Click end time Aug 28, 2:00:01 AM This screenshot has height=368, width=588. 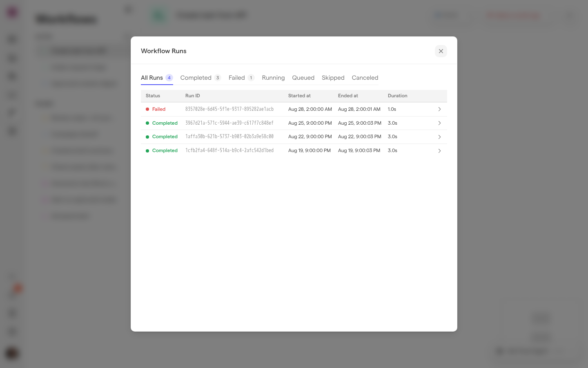coord(359,109)
